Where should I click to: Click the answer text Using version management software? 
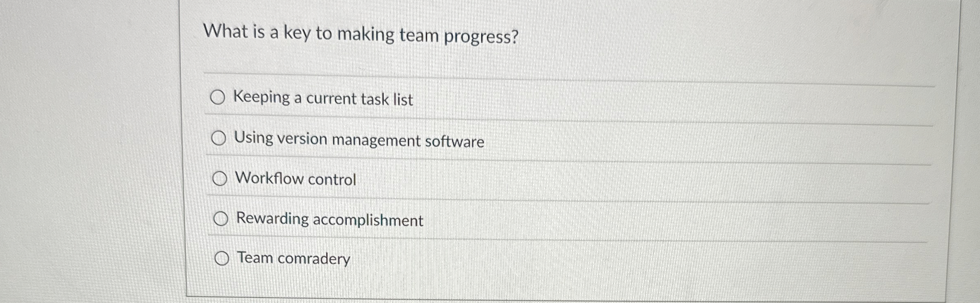[x=360, y=140]
